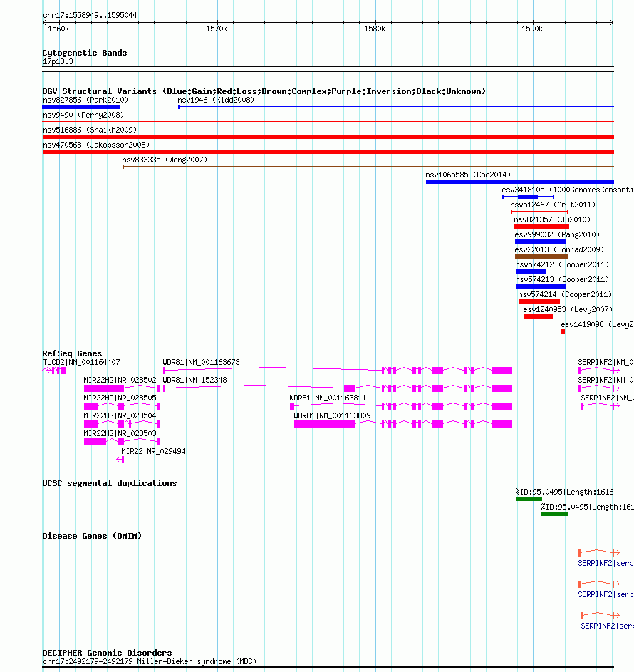Select the MIR22 gene arrow glyph
This screenshot has width=634, height=672.
tap(120, 460)
